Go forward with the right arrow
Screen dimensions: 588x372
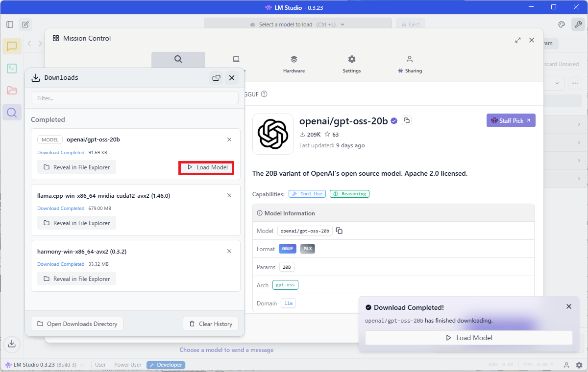[x=40, y=44]
